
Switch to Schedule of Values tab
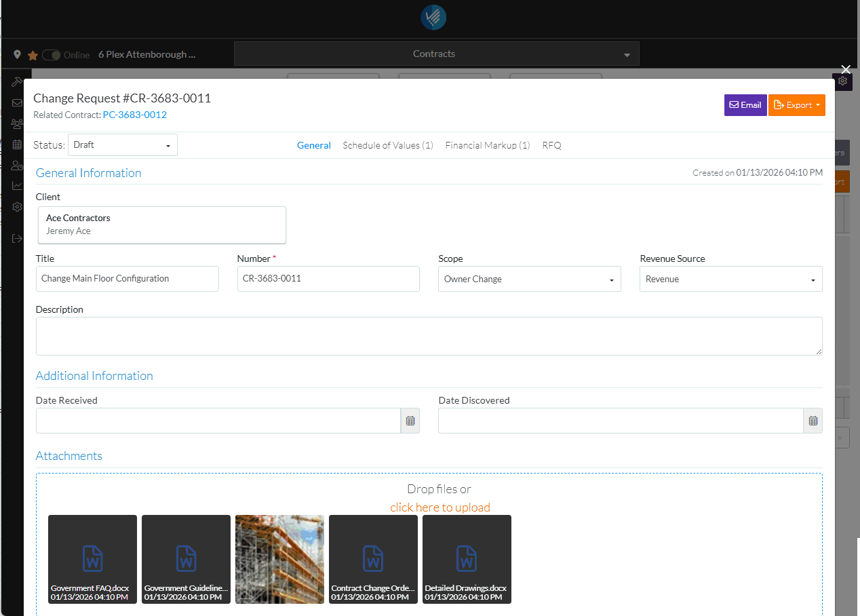pyautogui.click(x=387, y=145)
